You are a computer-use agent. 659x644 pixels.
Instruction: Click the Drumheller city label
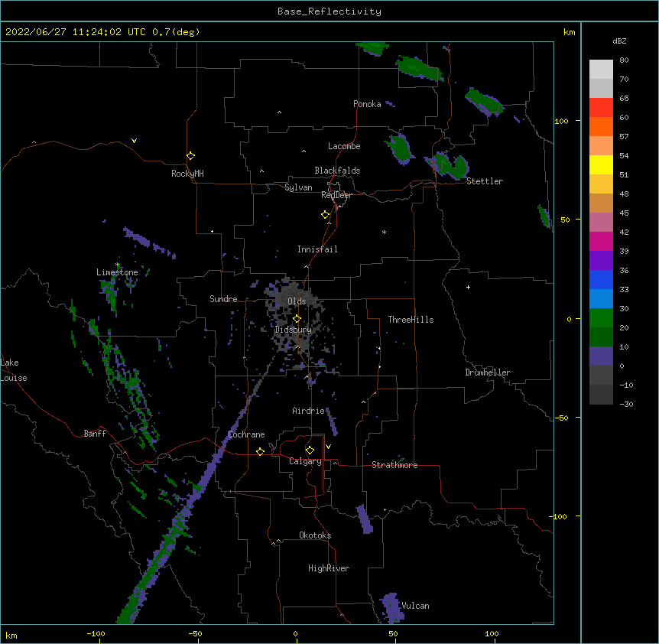click(x=488, y=372)
